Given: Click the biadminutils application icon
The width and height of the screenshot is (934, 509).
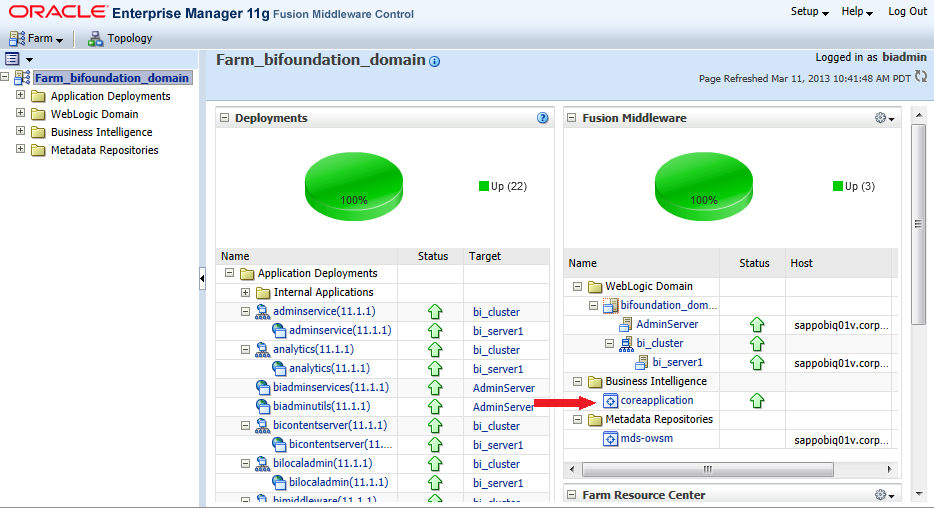Looking at the screenshot, I should (x=263, y=407).
